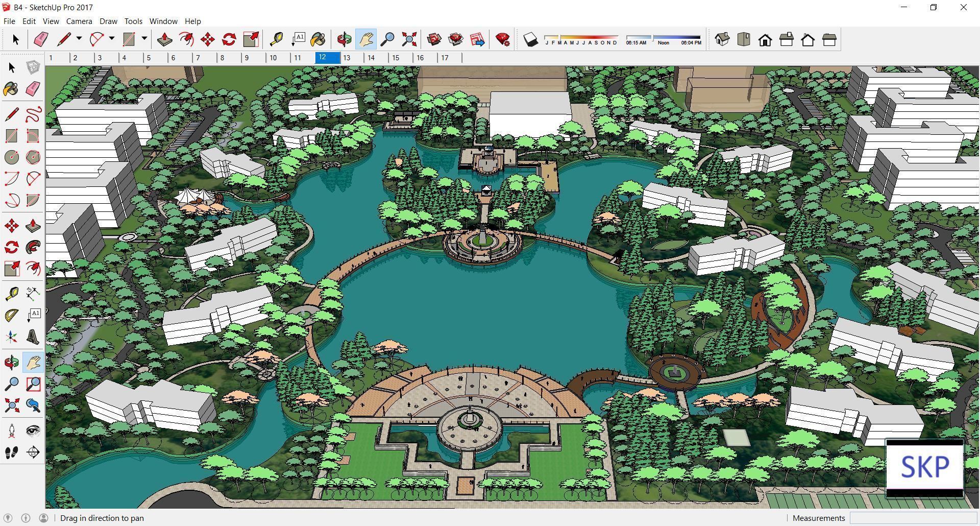Switch to Top view

[x=744, y=39]
